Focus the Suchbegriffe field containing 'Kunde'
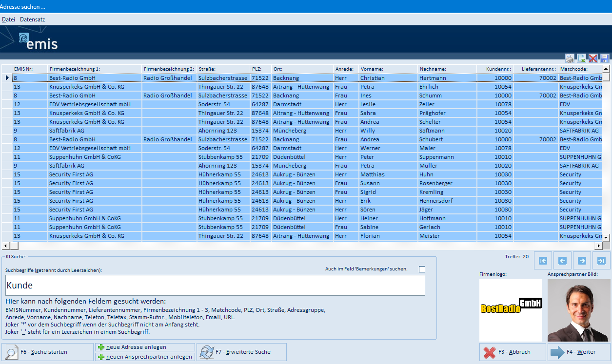 [x=215, y=285]
